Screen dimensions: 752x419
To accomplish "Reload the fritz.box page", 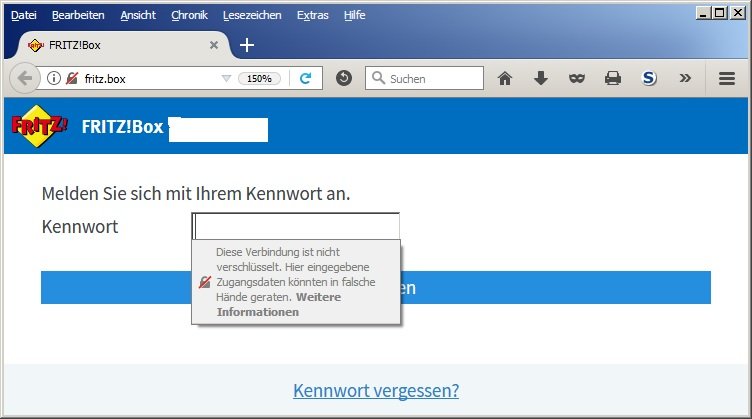I will point(306,78).
